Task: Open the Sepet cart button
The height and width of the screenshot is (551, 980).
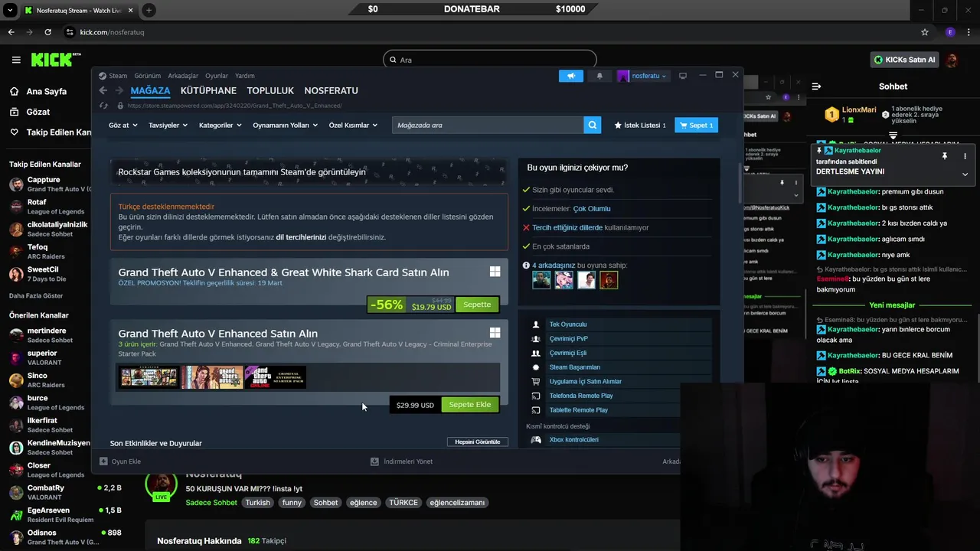Action: click(696, 125)
